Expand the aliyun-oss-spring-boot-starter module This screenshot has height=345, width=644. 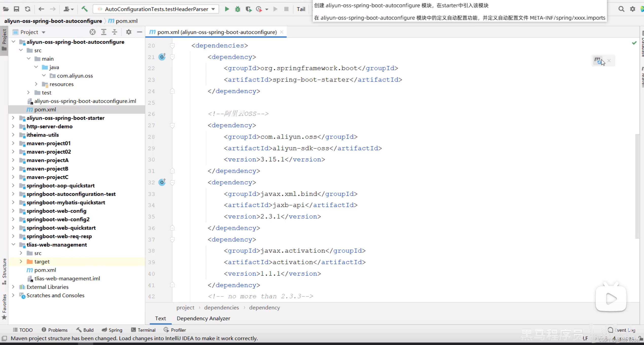[13, 118]
